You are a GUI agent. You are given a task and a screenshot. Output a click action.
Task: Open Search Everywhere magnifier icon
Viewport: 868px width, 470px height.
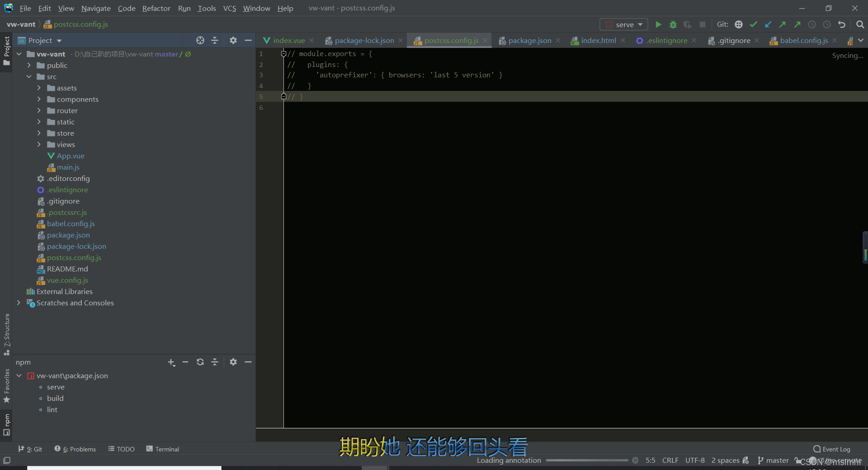tap(860, 24)
